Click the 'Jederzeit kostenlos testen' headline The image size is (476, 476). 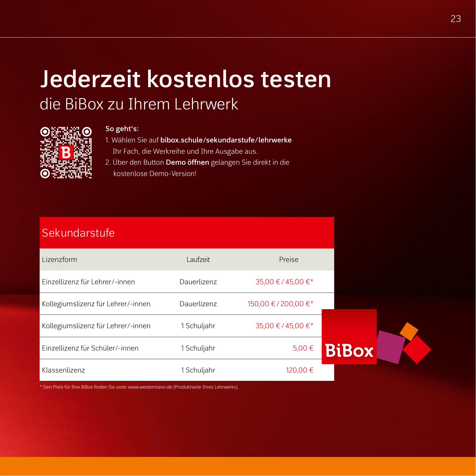tap(186, 79)
